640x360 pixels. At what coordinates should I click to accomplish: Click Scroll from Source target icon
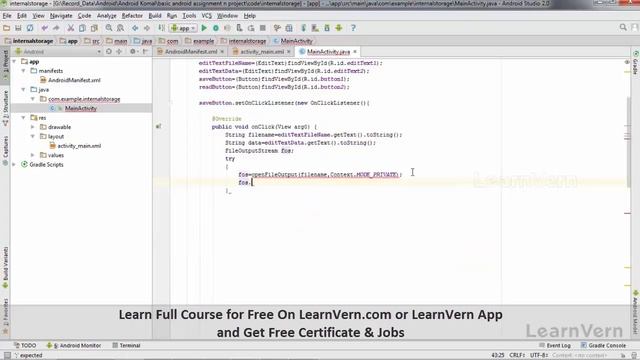pos(109,52)
